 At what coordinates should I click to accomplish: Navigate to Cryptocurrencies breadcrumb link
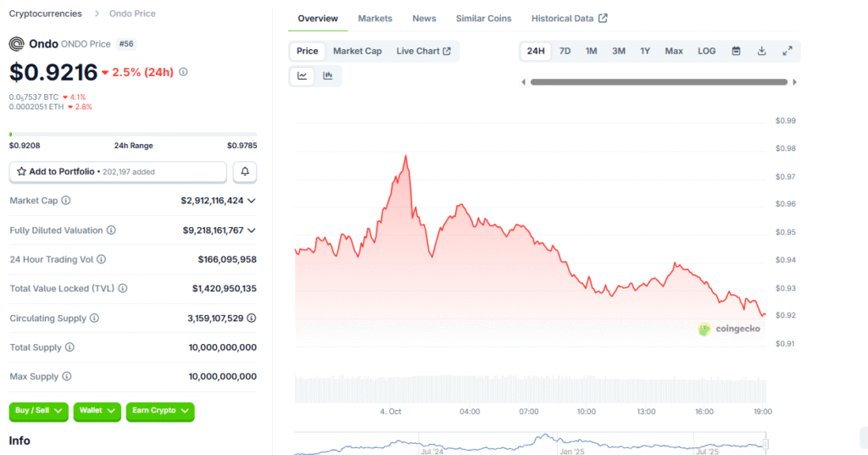tap(46, 14)
